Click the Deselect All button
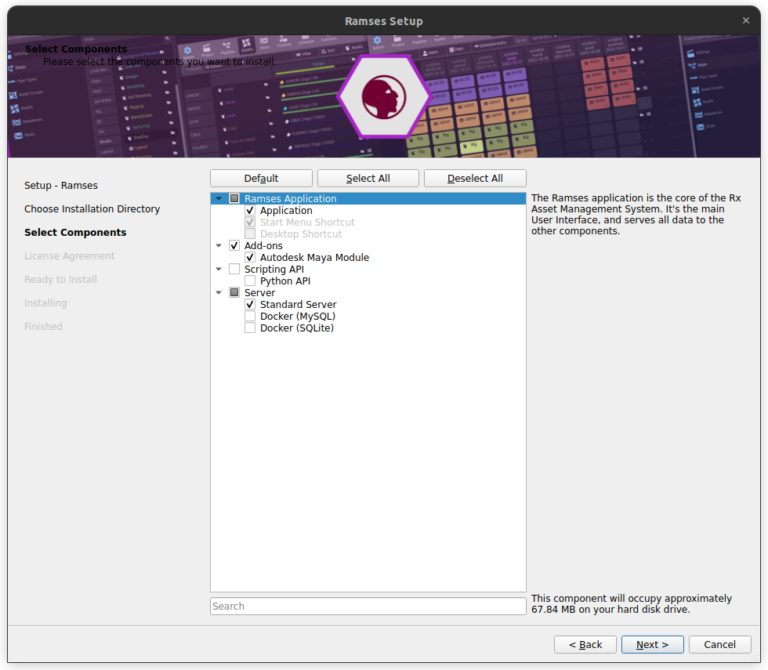This screenshot has height=670, width=768. click(475, 178)
